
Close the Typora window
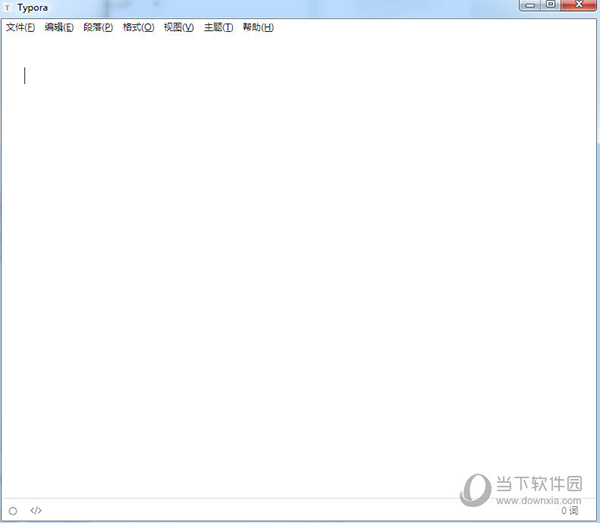point(579,5)
